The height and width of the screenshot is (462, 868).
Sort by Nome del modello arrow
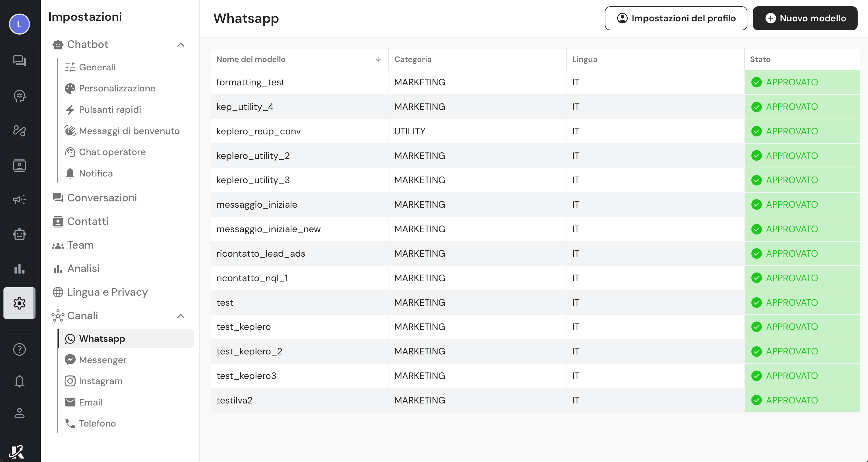pos(378,59)
